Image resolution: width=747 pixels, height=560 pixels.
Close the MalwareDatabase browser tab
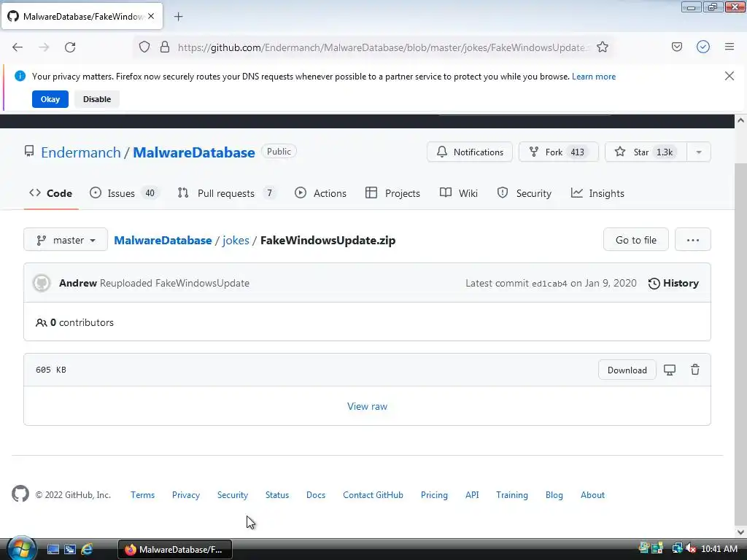tap(151, 16)
